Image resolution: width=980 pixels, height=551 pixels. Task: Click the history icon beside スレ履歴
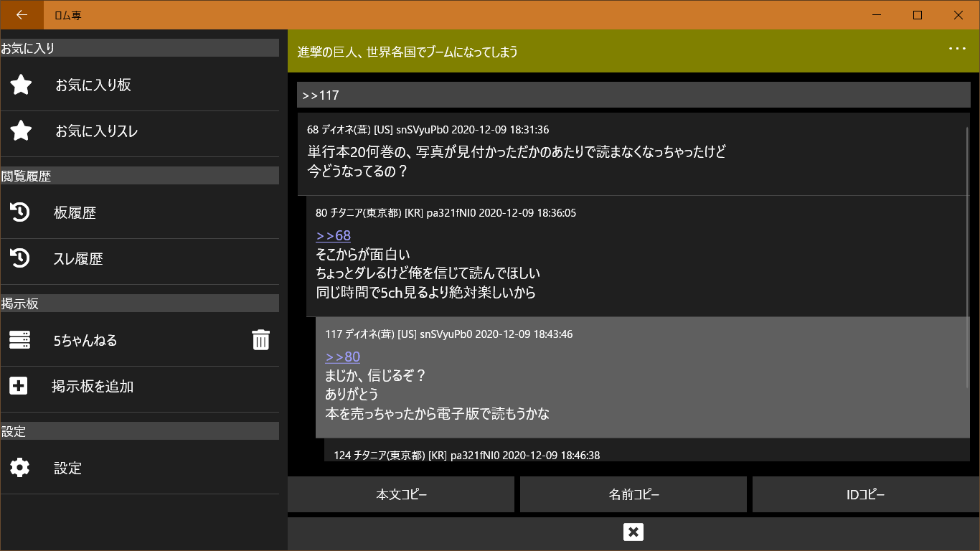(x=21, y=259)
